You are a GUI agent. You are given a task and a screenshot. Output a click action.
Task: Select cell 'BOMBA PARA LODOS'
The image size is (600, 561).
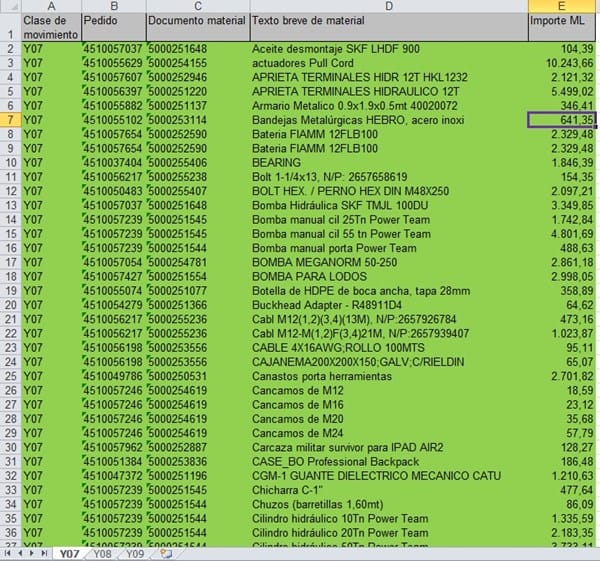point(389,276)
